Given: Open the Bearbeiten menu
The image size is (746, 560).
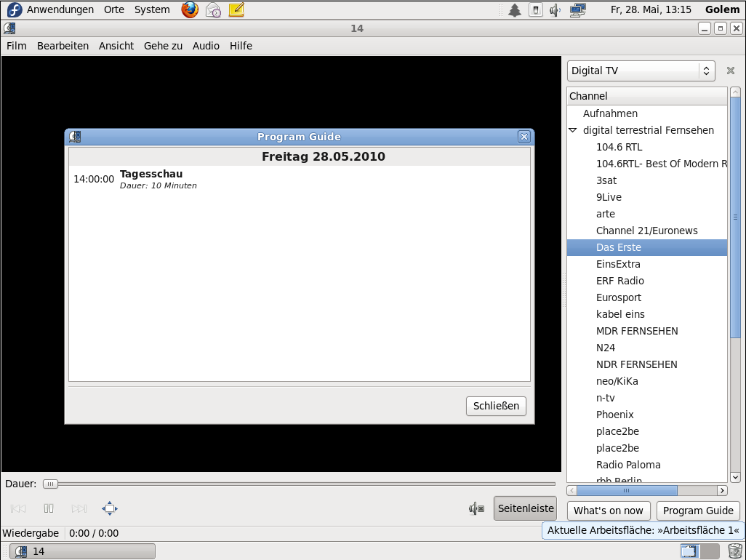Looking at the screenshot, I should point(63,46).
